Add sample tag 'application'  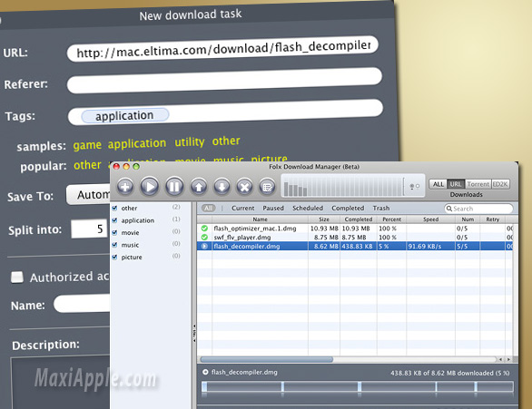[137, 143]
